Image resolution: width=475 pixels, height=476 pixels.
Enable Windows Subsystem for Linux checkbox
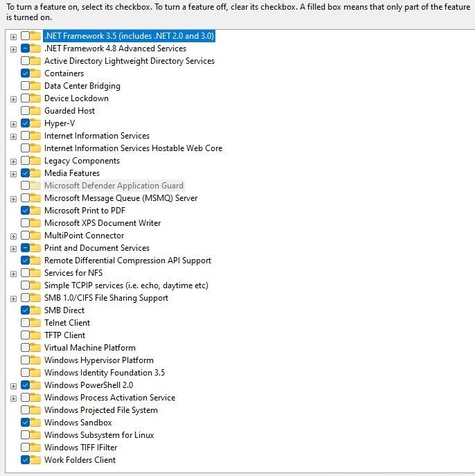tap(25, 434)
